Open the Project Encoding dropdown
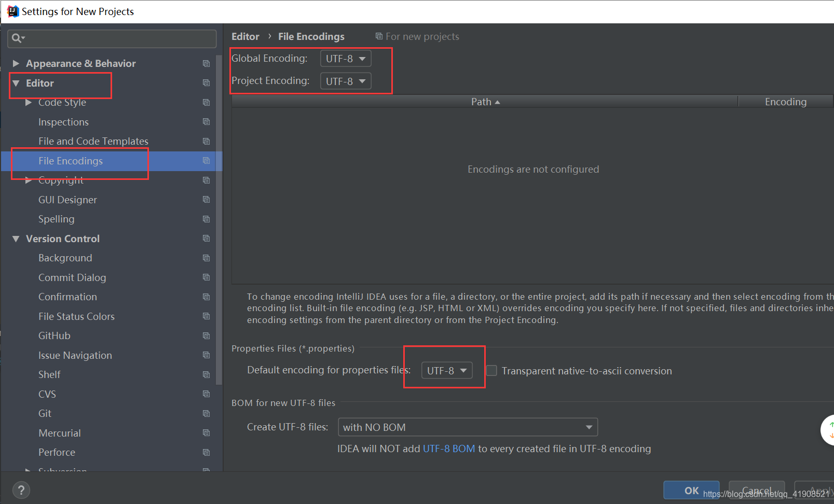834x504 pixels. (x=346, y=81)
